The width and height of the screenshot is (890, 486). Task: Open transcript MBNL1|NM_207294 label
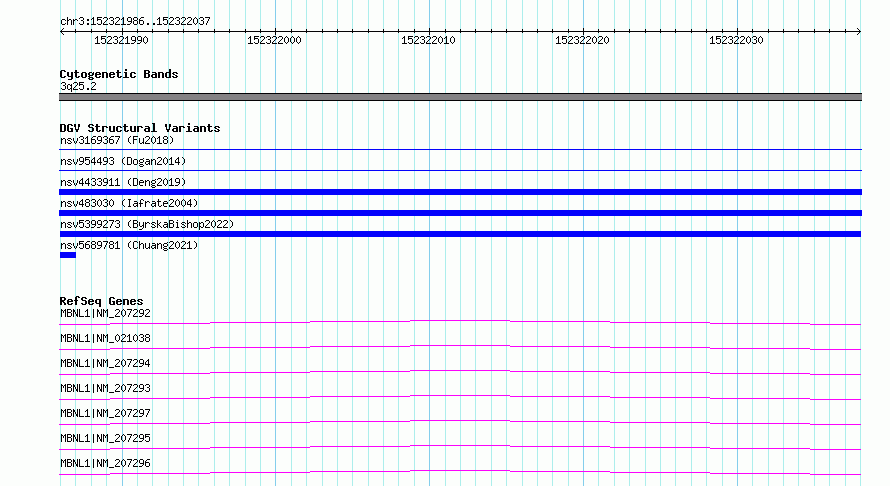click(x=105, y=363)
